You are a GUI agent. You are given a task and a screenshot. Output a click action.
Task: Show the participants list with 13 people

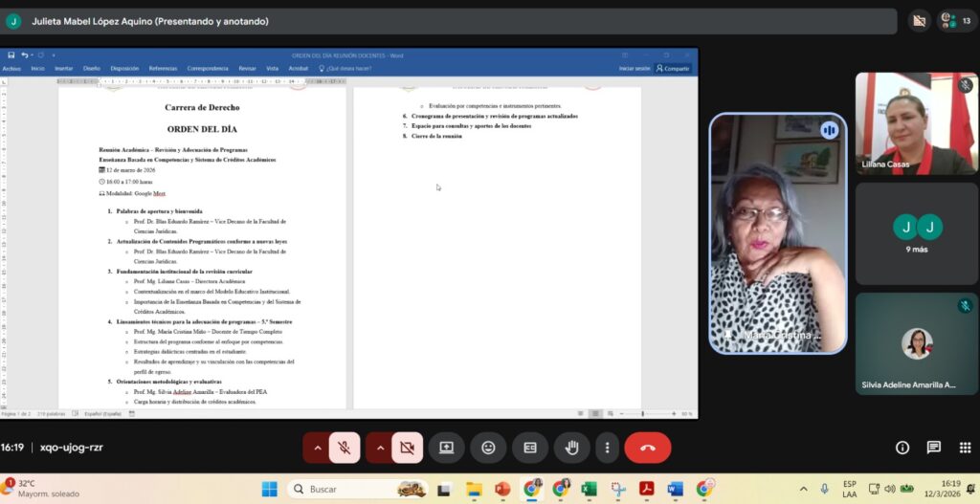(x=957, y=21)
